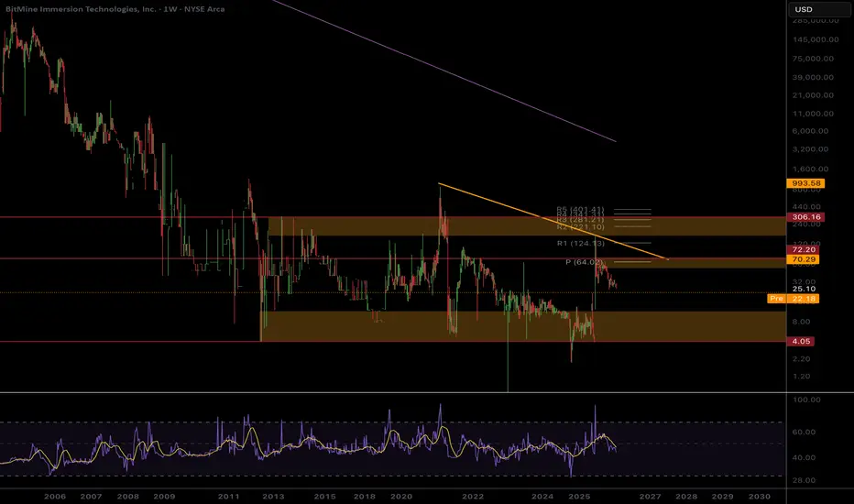The height and width of the screenshot is (504, 854).
Task: Click the 39,000.00 price axis value
Action: (813, 77)
